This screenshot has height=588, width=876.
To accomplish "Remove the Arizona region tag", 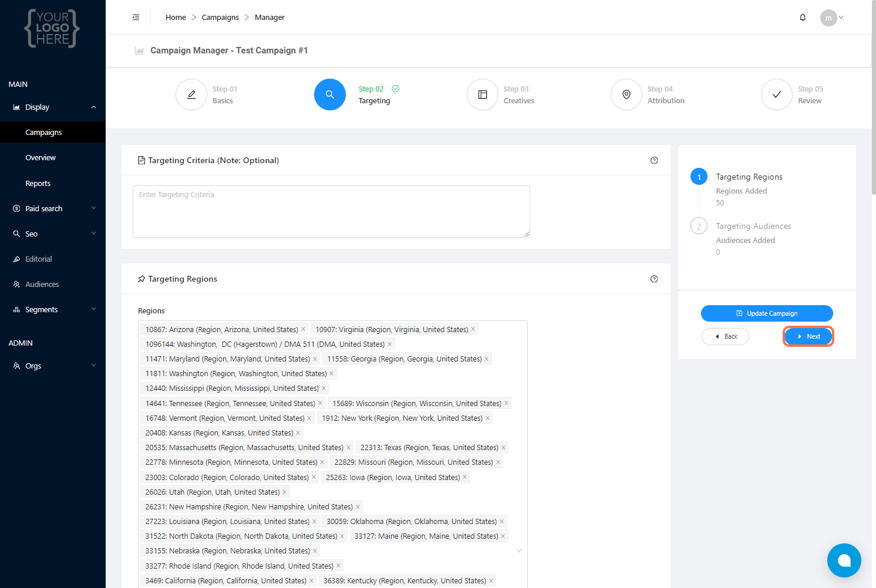I will pyautogui.click(x=303, y=329).
